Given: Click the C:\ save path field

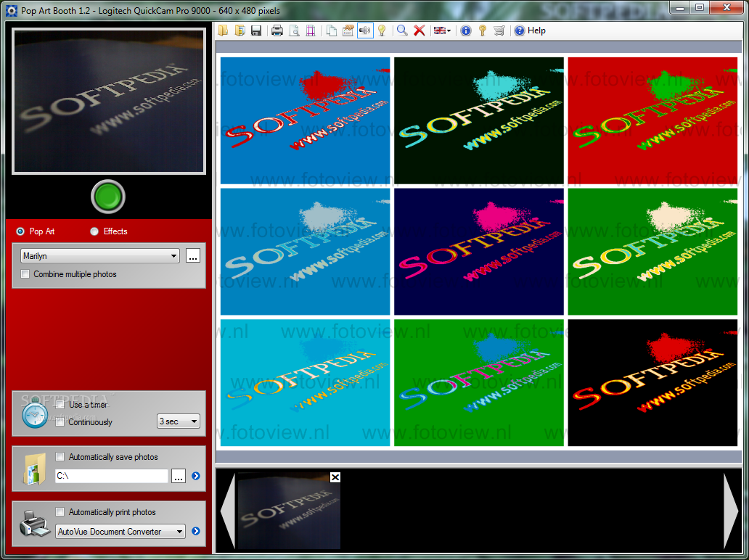Looking at the screenshot, I should click(x=111, y=476).
